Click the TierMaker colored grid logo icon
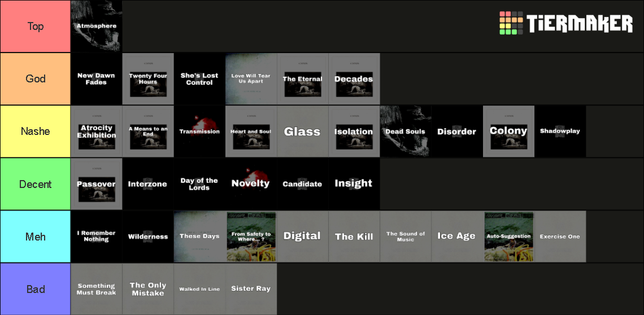 [x=511, y=23]
